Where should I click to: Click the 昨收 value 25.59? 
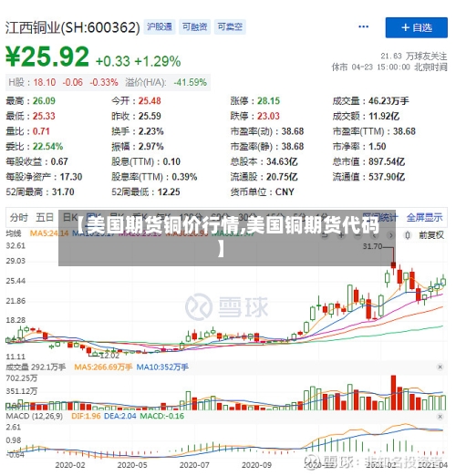coord(150,116)
